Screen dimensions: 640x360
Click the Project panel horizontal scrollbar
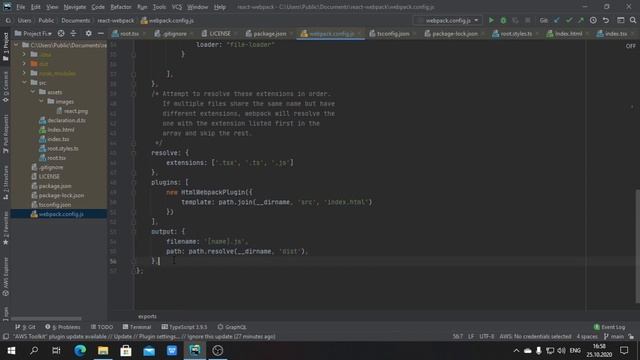point(46,318)
